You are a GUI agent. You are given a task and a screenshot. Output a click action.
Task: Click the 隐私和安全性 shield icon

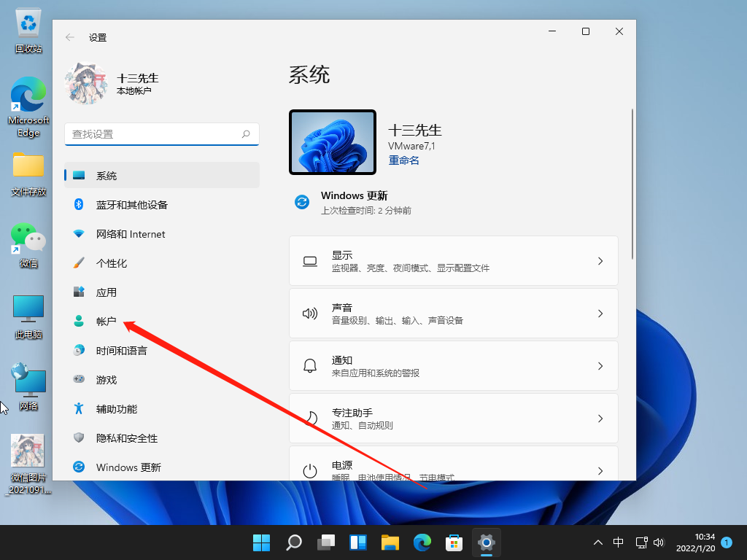coord(79,438)
